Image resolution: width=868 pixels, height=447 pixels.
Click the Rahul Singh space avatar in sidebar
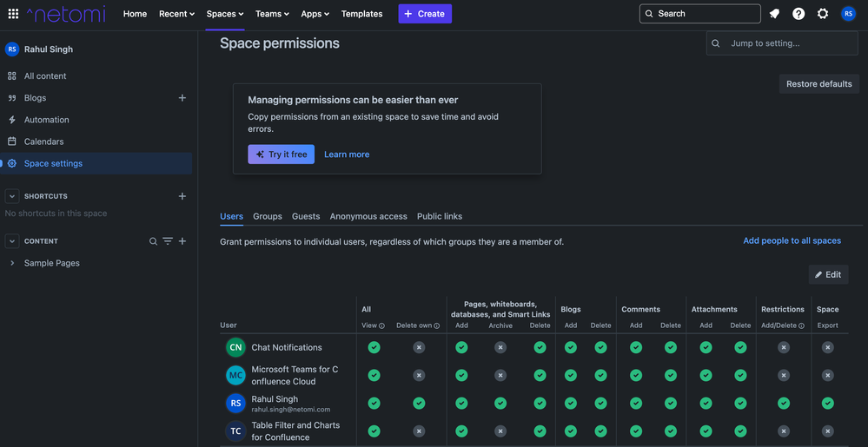[x=11, y=49]
